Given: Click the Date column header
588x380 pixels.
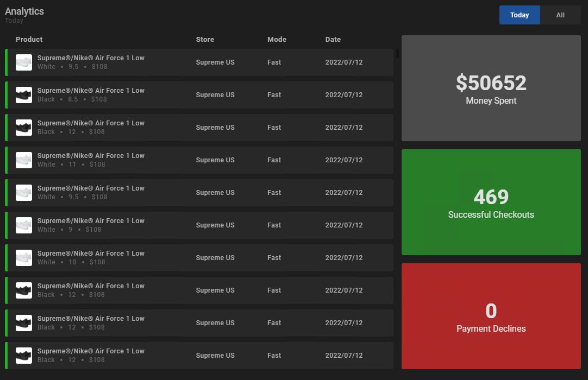Looking at the screenshot, I should [333, 39].
